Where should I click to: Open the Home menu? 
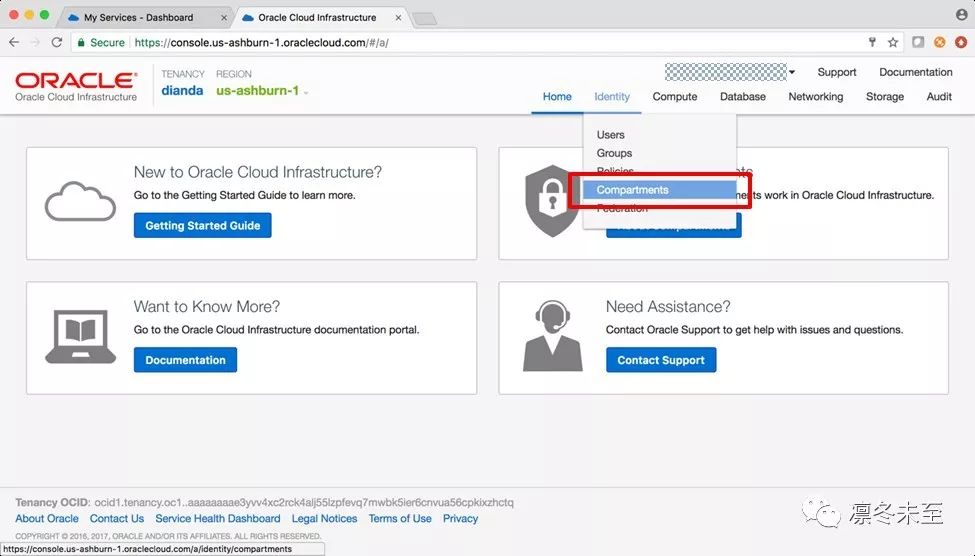point(557,96)
